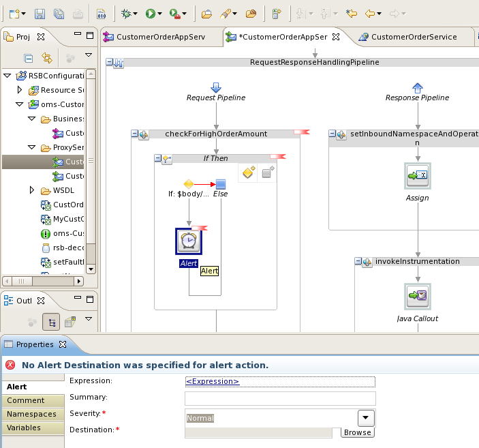
Task: Open the Debug icon dropdown arrow
Action: pyautogui.click(x=136, y=14)
